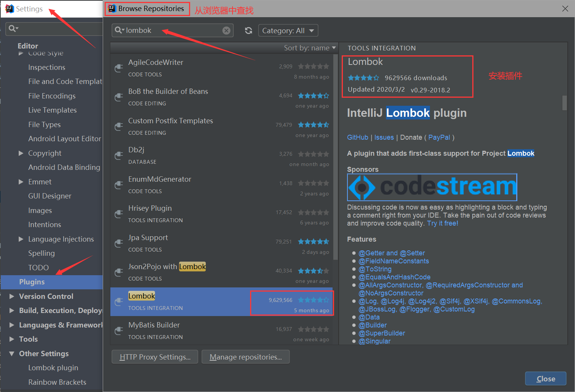This screenshot has height=392, width=575.
Task: Click the Settings window search magnifier icon
Action: [x=13, y=29]
